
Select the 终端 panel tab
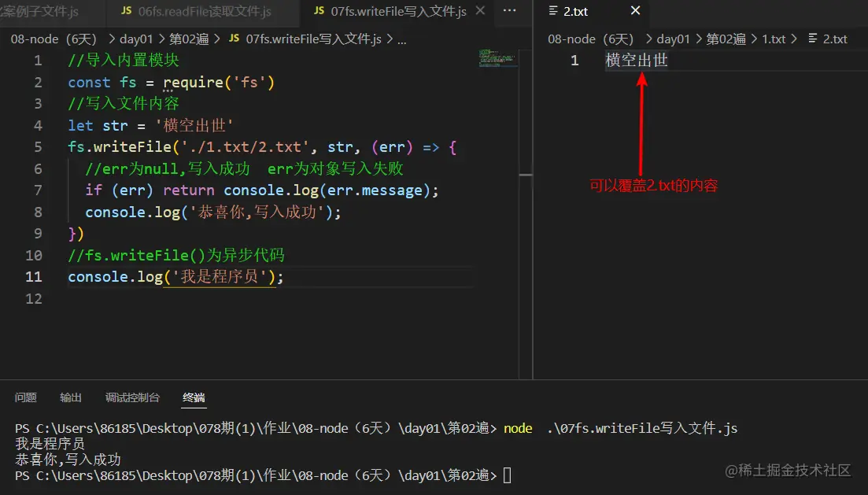point(194,397)
